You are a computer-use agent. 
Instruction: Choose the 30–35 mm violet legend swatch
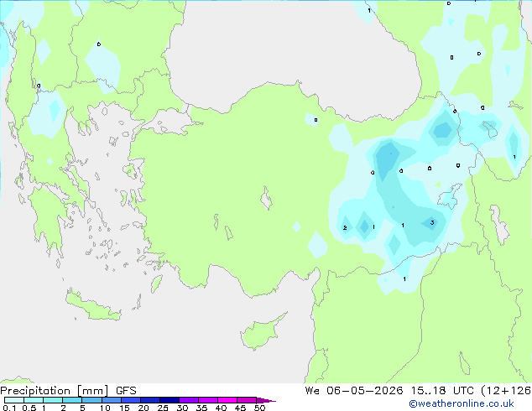pyautogui.click(x=189, y=400)
